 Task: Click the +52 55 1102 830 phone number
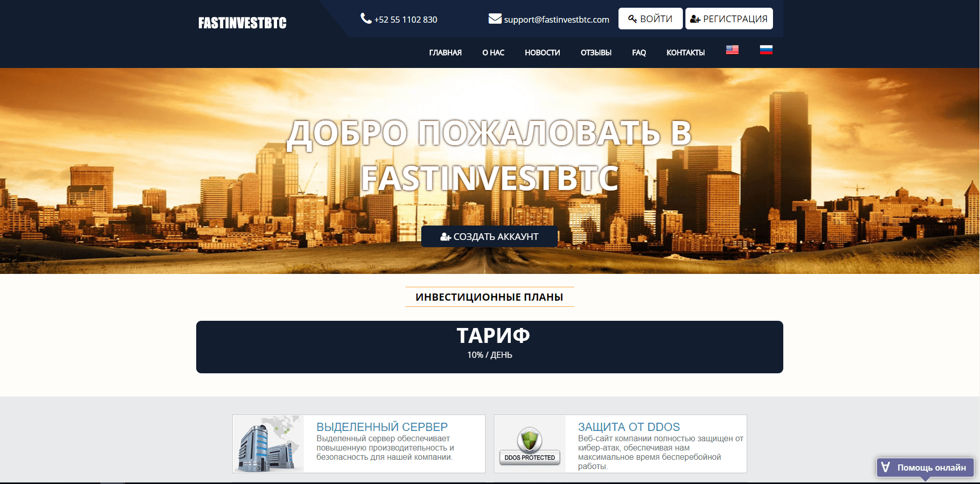click(405, 20)
